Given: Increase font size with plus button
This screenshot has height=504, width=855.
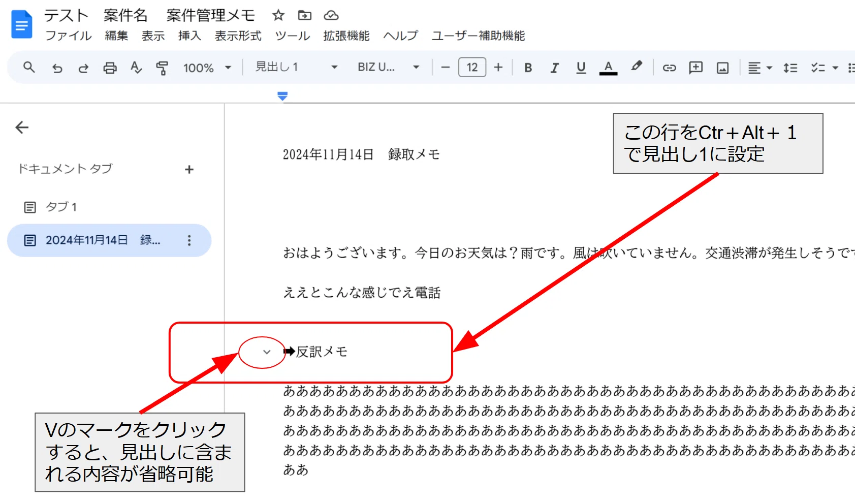Looking at the screenshot, I should point(498,67).
